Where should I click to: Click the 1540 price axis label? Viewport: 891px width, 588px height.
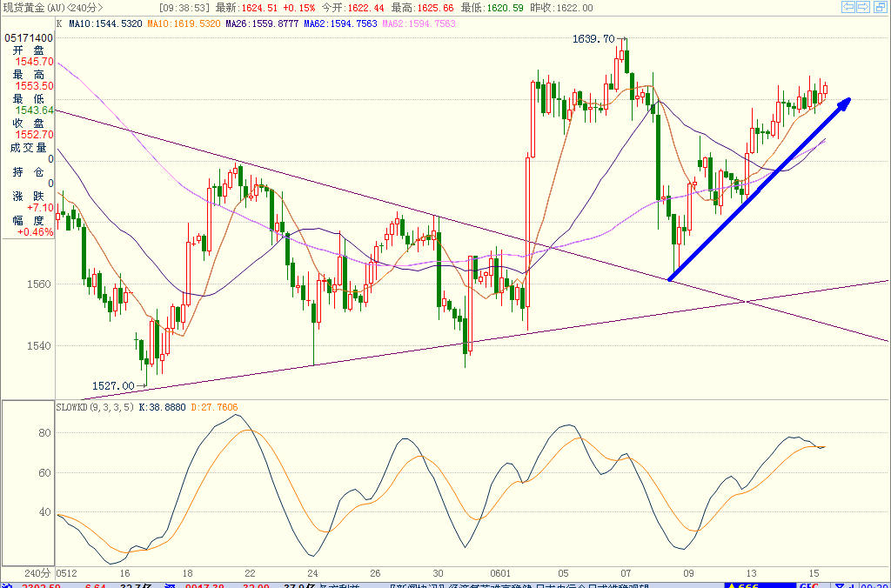pos(40,345)
